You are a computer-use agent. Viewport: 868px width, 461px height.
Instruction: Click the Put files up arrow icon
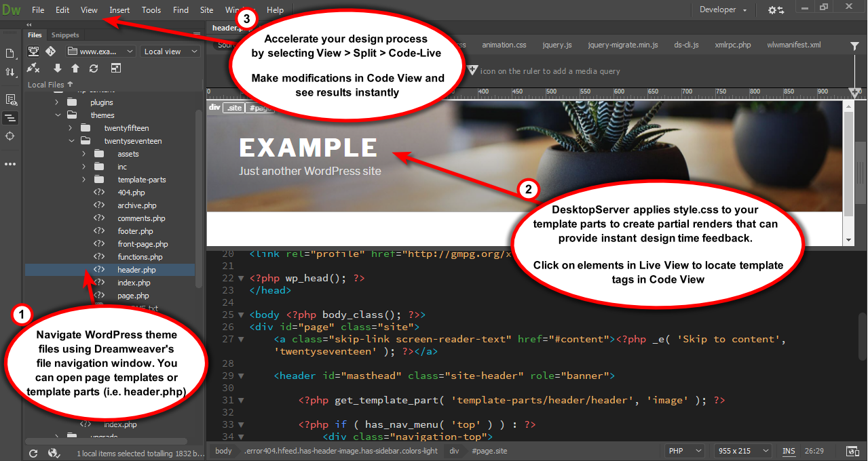[x=75, y=68]
